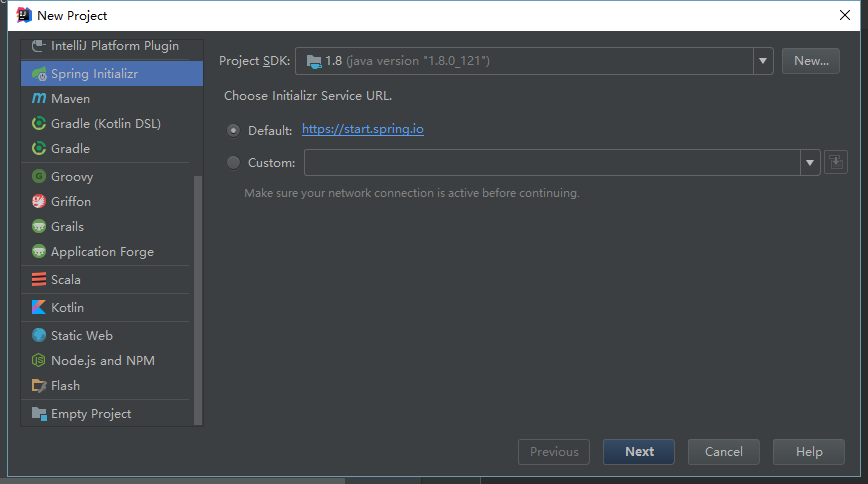Click the Kotlin 'K' icon
Viewport: 868px width, 484px height.
(39, 307)
